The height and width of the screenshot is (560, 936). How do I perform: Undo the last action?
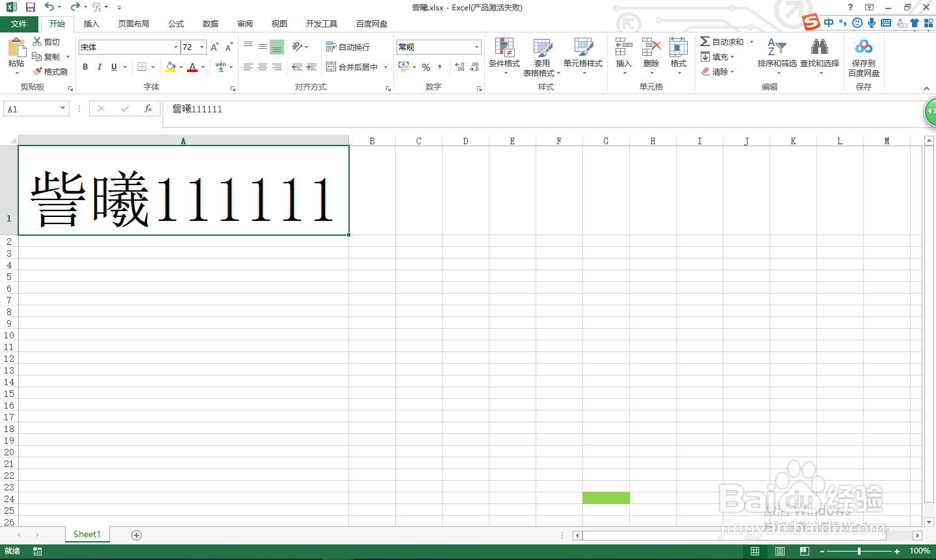(49, 7)
